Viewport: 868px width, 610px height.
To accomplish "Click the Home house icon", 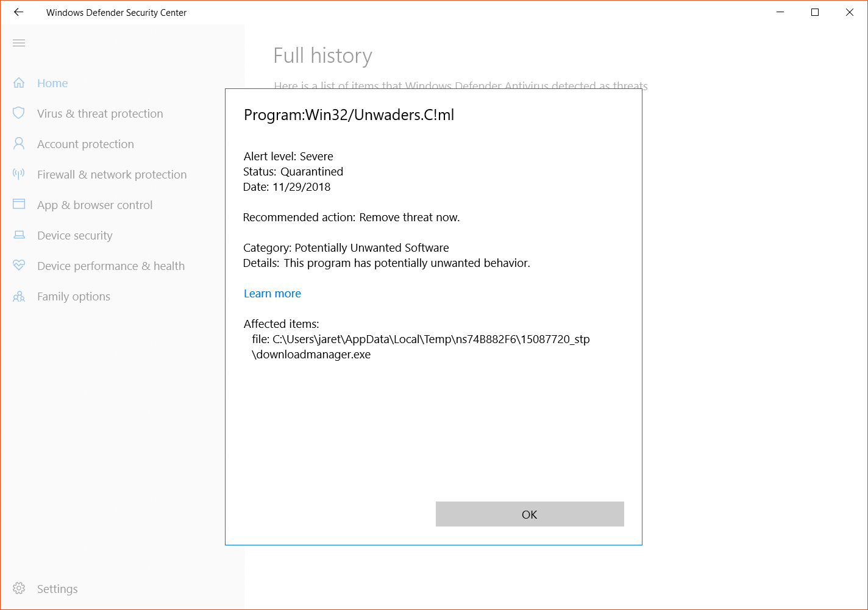I will (19, 83).
